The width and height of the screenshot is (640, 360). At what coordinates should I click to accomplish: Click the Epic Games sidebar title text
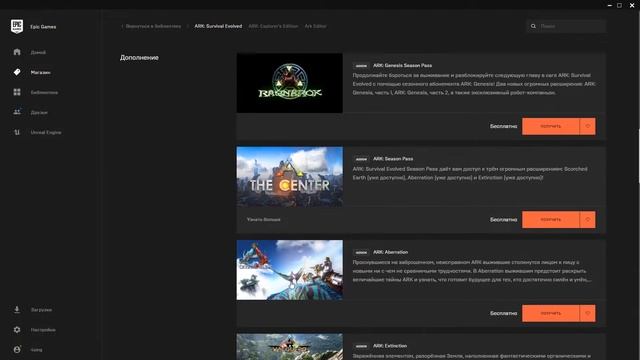pyautogui.click(x=43, y=27)
